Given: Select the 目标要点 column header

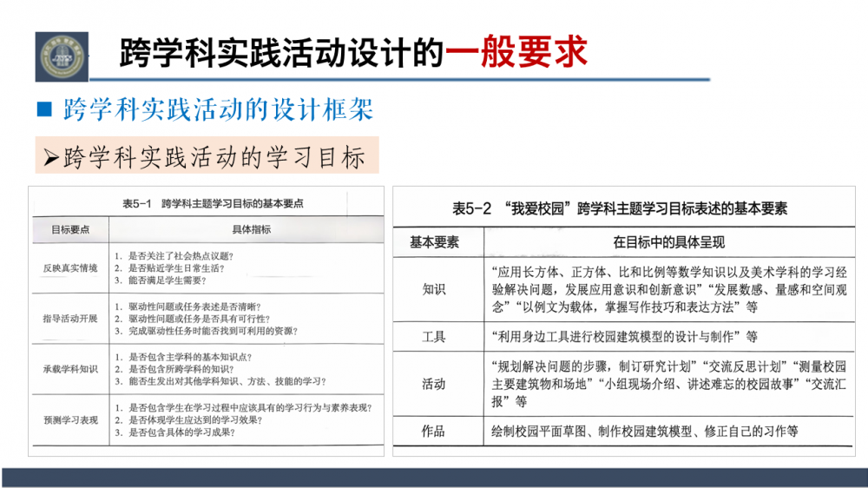Looking at the screenshot, I should pos(70,230).
